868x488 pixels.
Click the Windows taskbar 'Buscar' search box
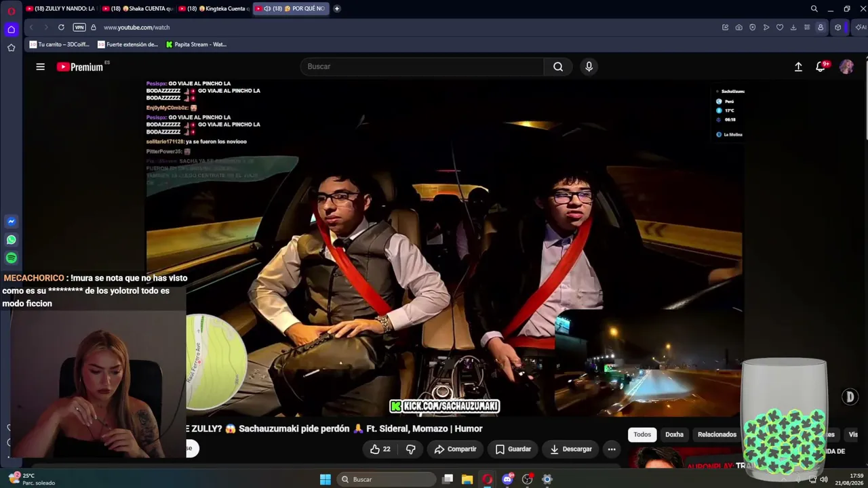tap(387, 479)
